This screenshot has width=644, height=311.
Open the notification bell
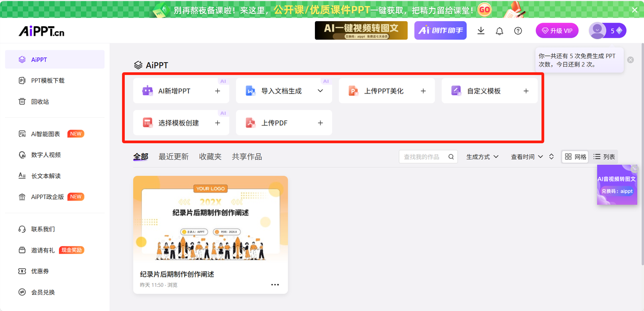click(x=499, y=31)
